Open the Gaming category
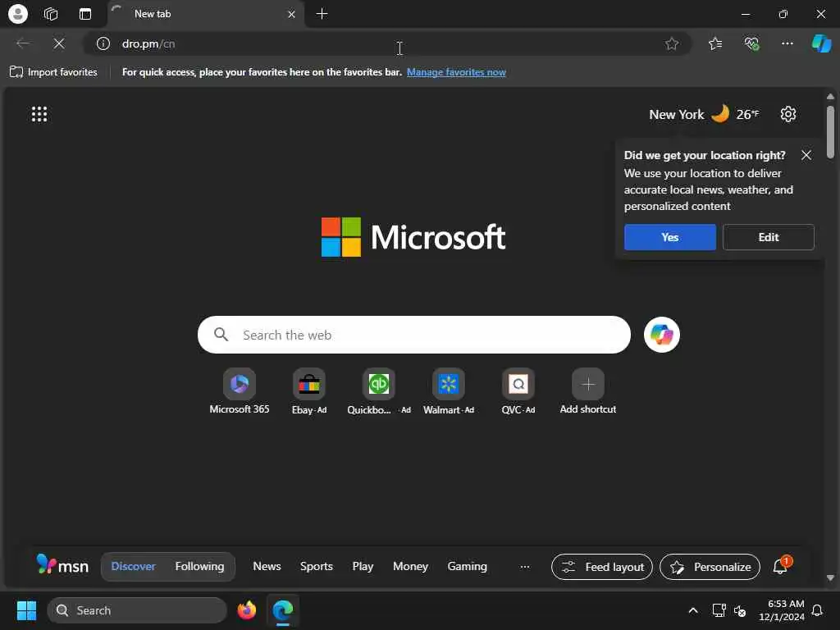The height and width of the screenshot is (630, 840). coord(467,566)
